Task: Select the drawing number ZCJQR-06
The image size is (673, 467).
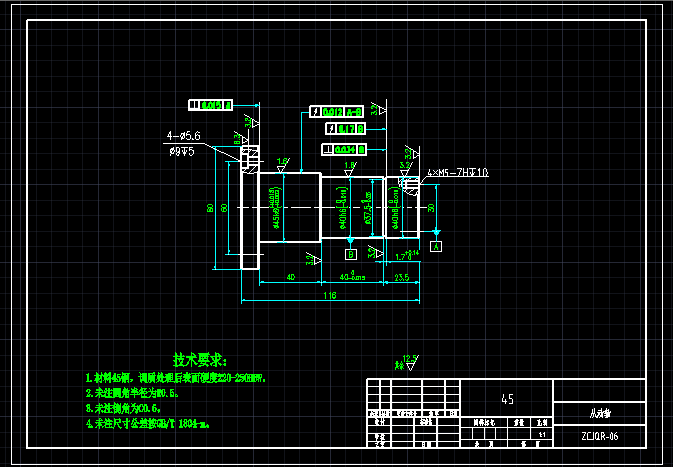Action: 600,437
